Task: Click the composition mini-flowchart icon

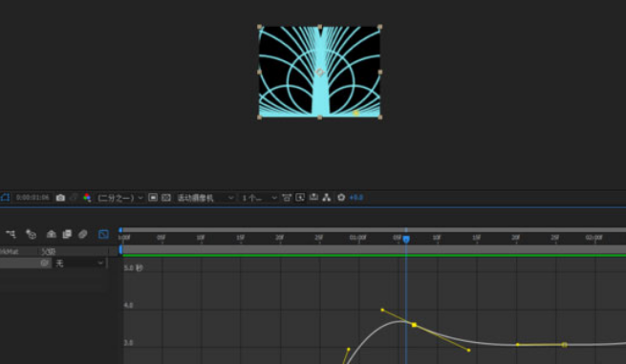Action: [x=11, y=234]
